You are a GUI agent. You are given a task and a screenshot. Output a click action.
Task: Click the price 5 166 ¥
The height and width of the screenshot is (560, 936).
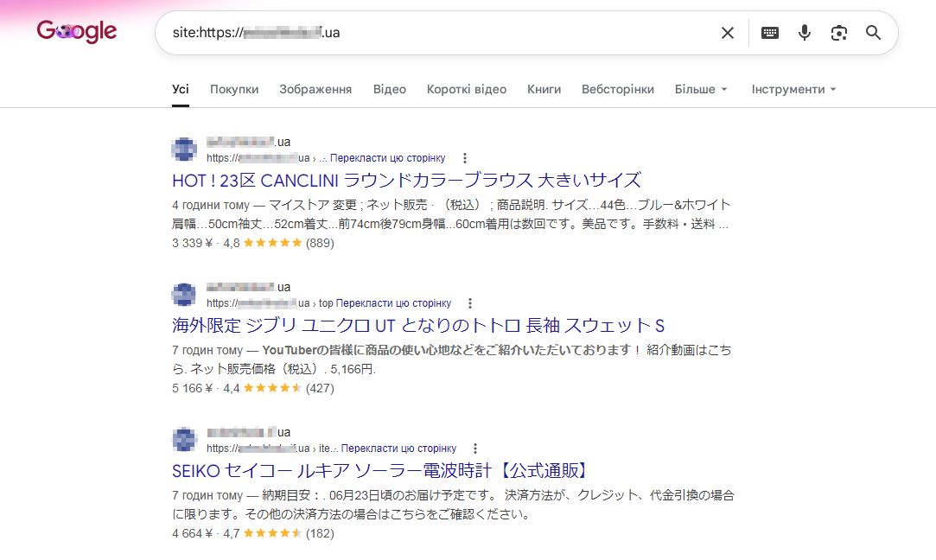(192, 388)
